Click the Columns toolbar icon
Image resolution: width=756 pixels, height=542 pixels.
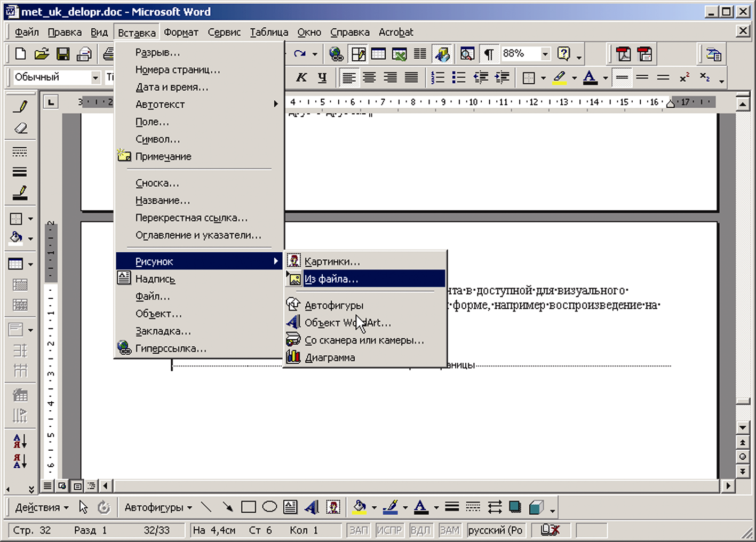pyautogui.click(x=420, y=54)
